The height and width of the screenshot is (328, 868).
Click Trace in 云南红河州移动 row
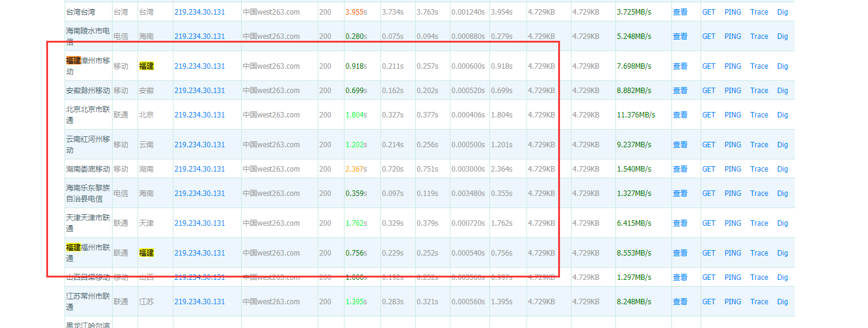tap(759, 145)
